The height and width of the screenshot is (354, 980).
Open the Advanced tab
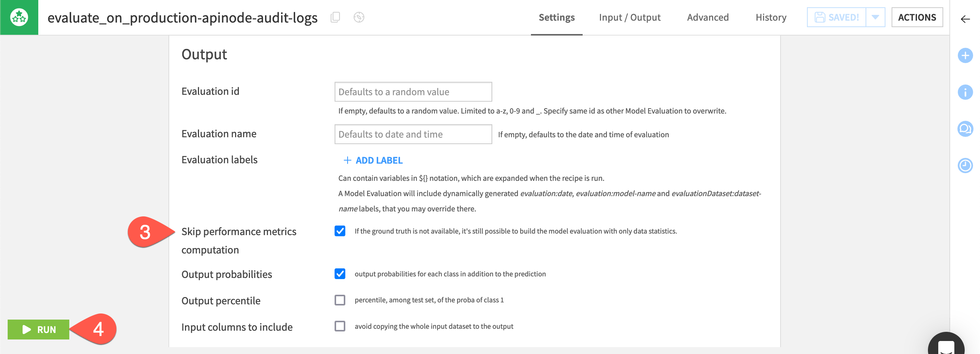708,17
